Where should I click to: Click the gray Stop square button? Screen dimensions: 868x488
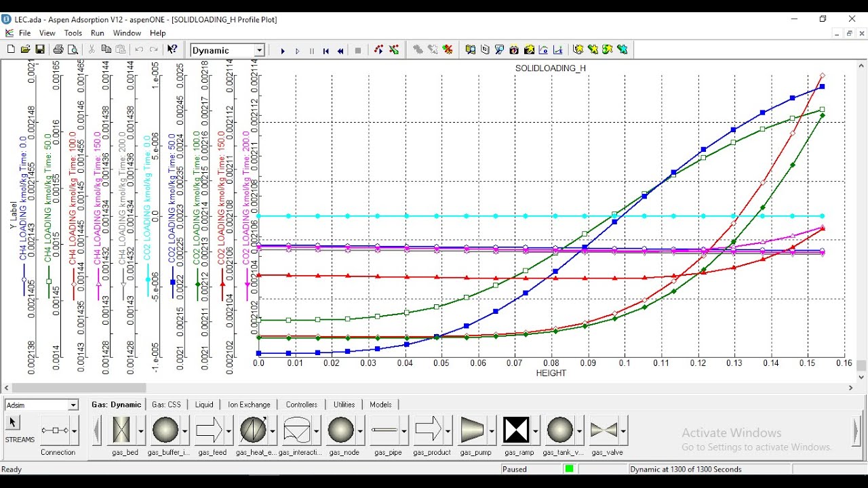(x=358, y=51)
